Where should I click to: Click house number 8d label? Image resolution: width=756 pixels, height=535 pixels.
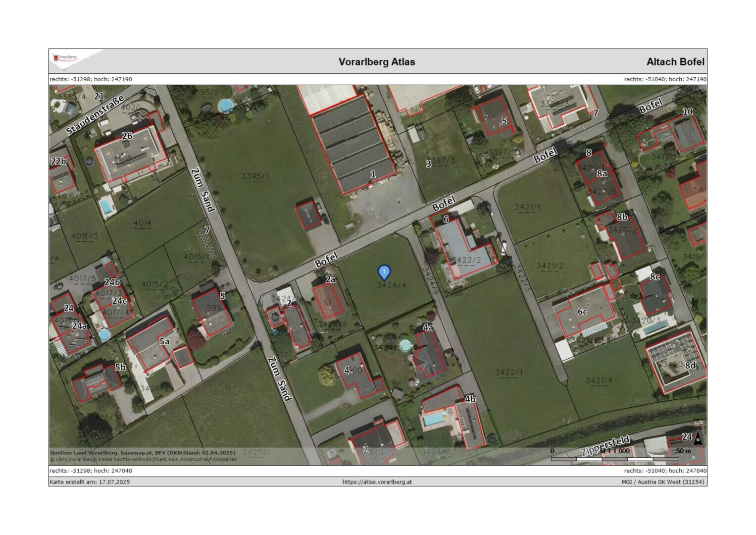pos(690,365)
